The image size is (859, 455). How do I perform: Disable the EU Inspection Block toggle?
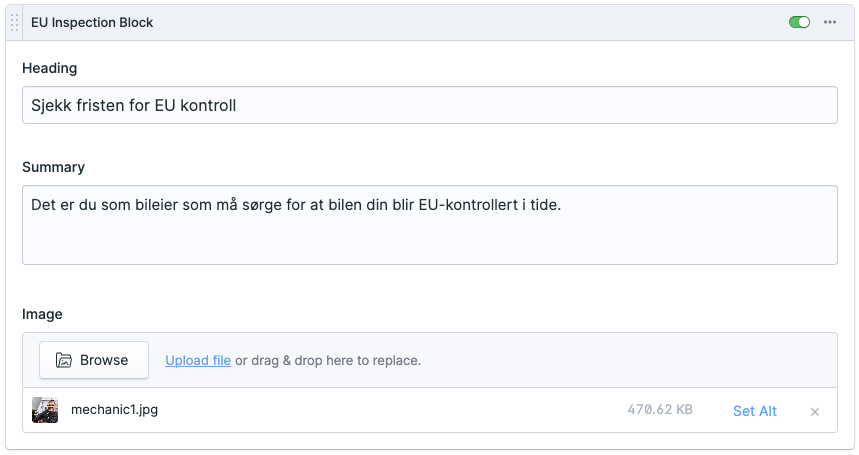click(x=799, y=22)
